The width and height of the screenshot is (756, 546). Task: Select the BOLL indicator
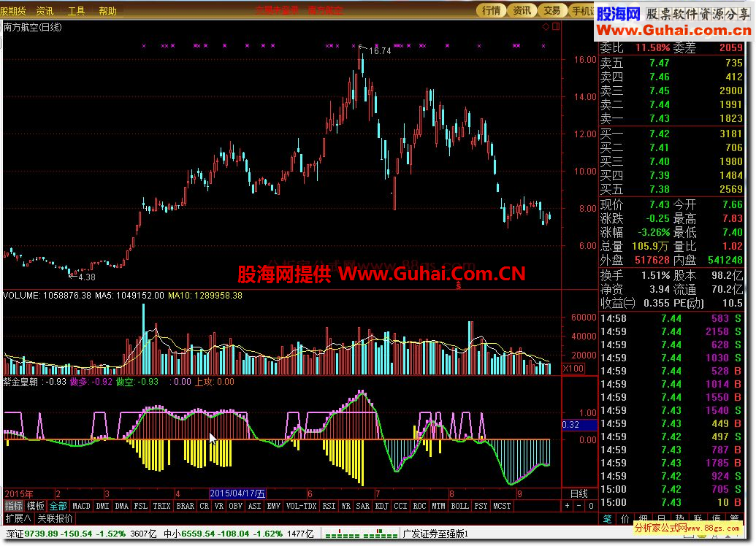[459, 506]
